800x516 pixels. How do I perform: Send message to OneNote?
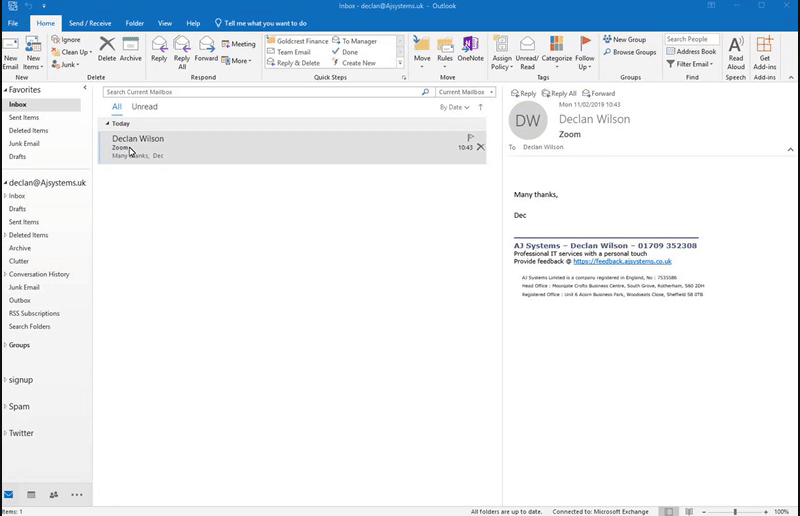coord(470,48)
